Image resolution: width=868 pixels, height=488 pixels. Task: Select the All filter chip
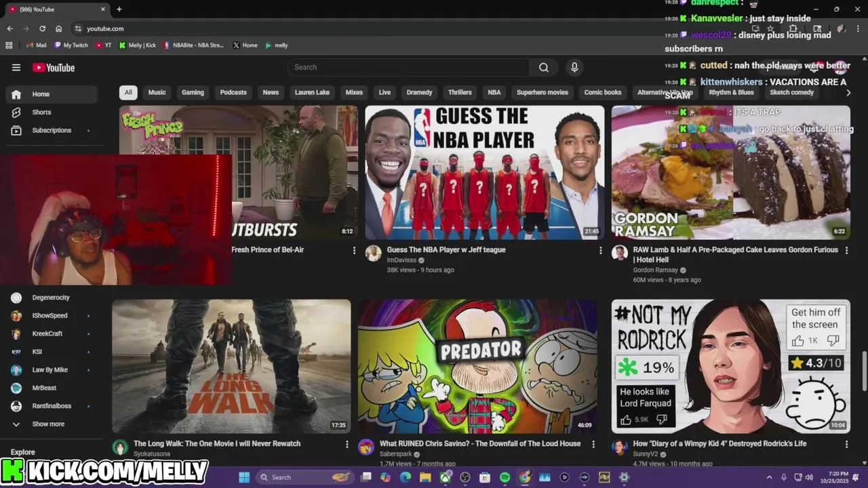tap(128, 92)
